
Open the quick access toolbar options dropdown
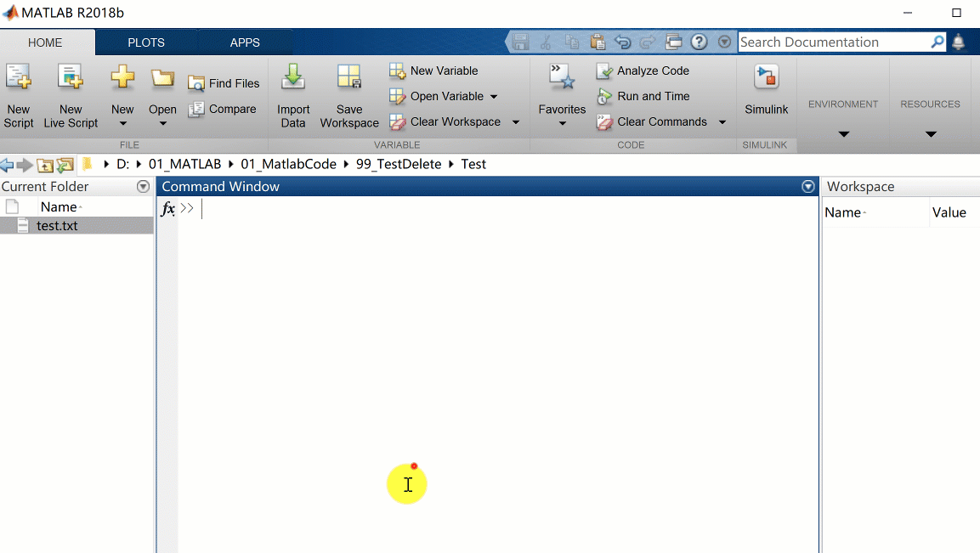point(724,42)
